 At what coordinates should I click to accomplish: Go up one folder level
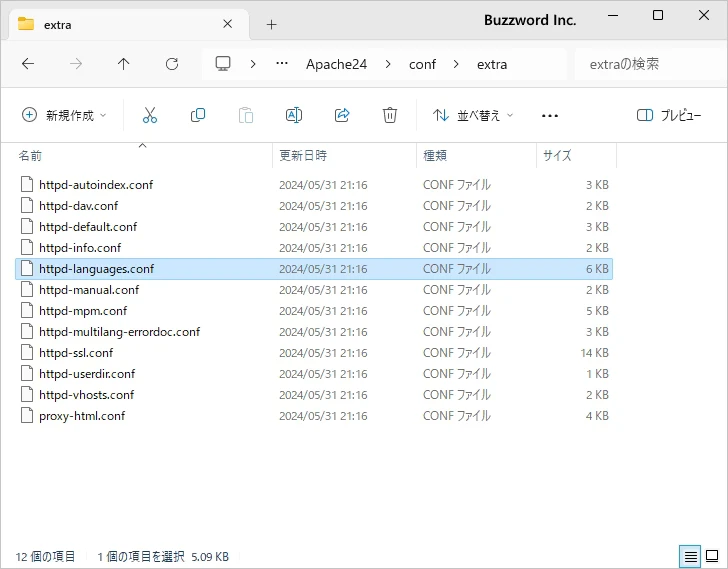click(124, 64)
